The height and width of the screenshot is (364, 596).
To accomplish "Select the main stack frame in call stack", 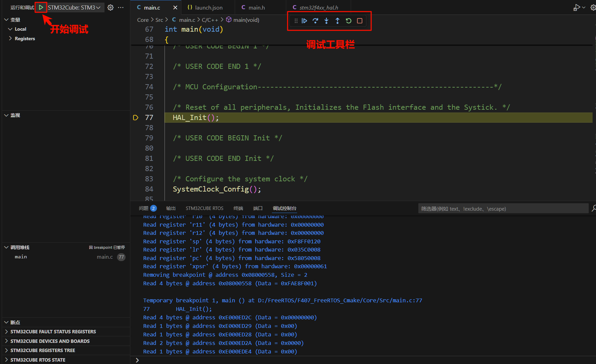I will click(x=66, y=257).
